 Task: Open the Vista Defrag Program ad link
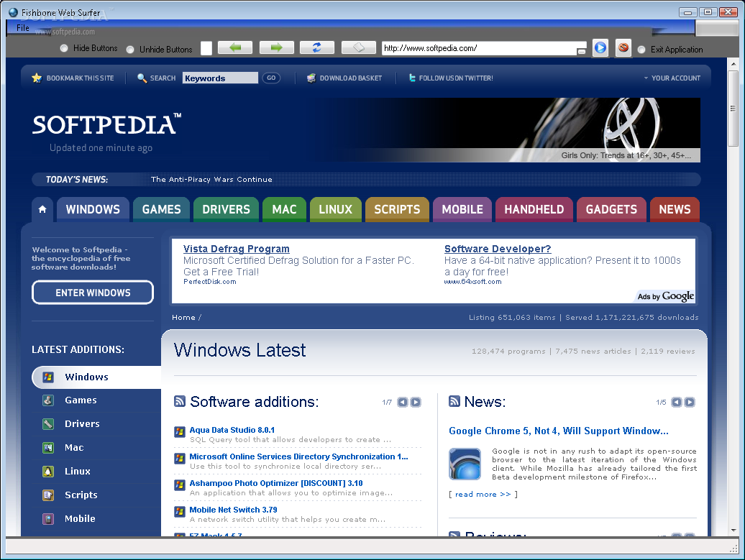(236, 249)
